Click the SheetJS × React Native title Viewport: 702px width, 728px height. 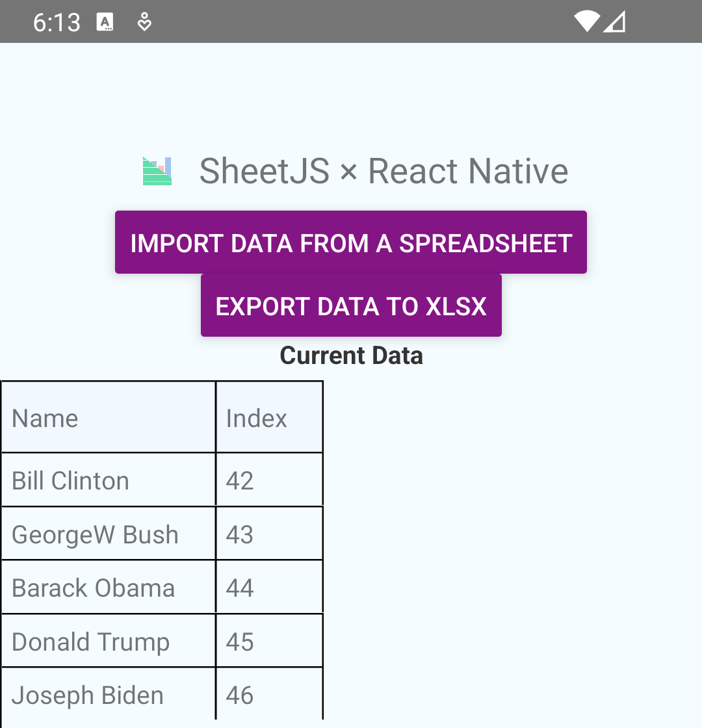tap(384, 171)
